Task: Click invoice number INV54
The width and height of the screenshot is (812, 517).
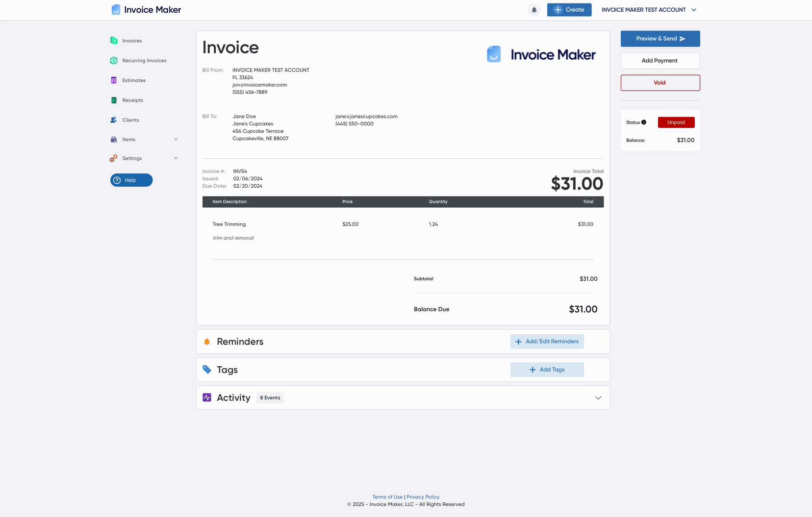Action: tap(240, 172)
